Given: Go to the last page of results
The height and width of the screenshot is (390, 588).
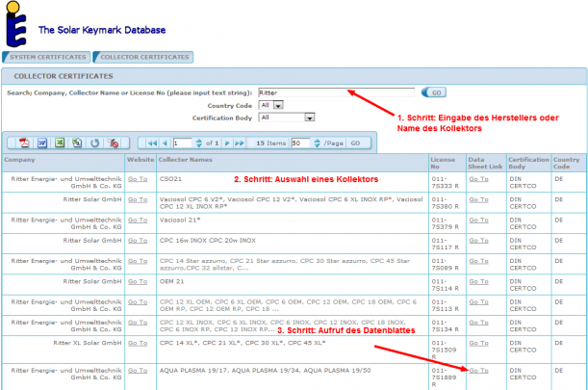Looking at the screenshot, I should (x=236, y=143).
